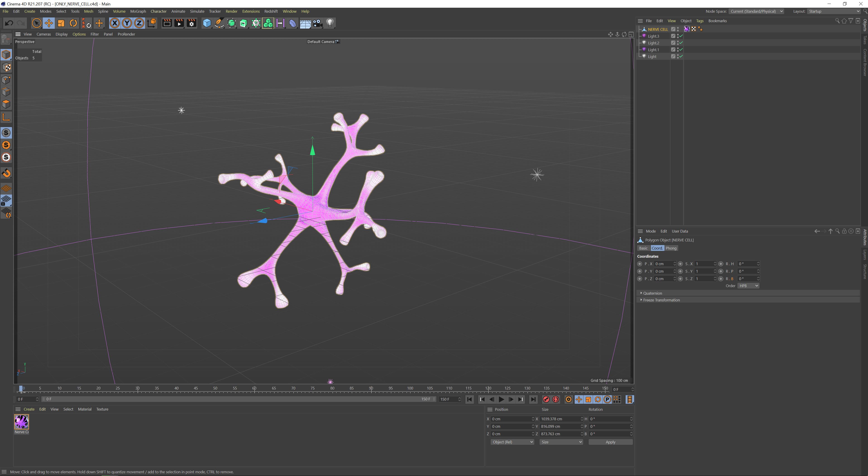Select the Scale tool

click(x=61, y=23)
